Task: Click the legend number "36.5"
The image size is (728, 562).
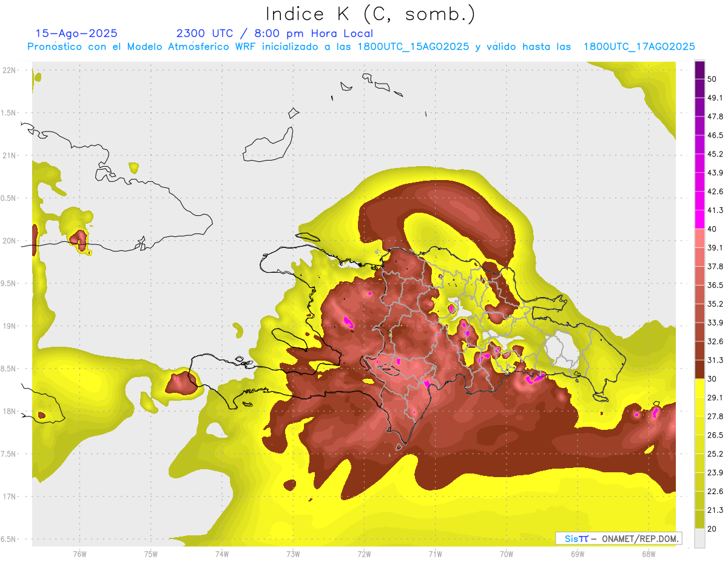Action: (715, 285)
